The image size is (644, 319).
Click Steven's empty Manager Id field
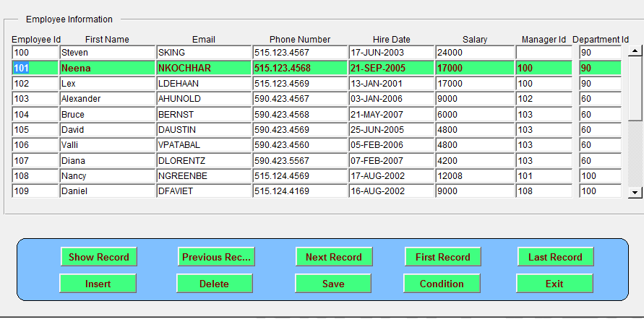tap(544, 53)
